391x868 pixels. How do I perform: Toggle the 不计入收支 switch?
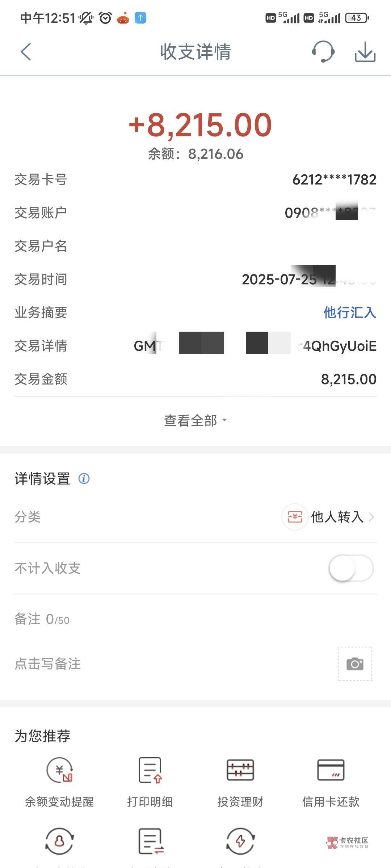click(351, 568)
